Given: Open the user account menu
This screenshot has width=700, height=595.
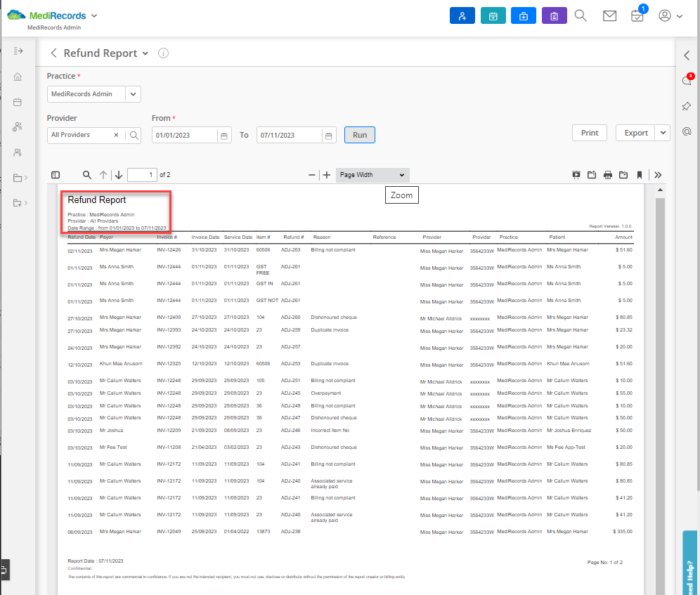Looking at the screenshot, I should (x=670, y=15).
